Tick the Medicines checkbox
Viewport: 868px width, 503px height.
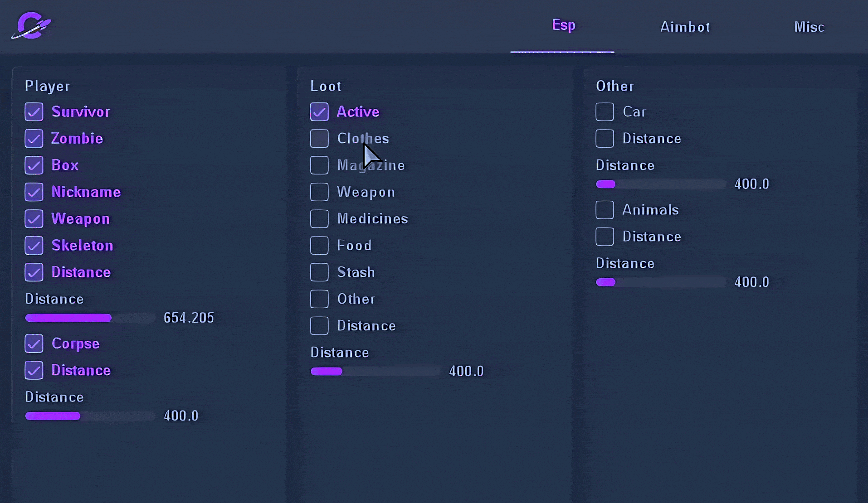pyautogui.click(x=319, y=219)
